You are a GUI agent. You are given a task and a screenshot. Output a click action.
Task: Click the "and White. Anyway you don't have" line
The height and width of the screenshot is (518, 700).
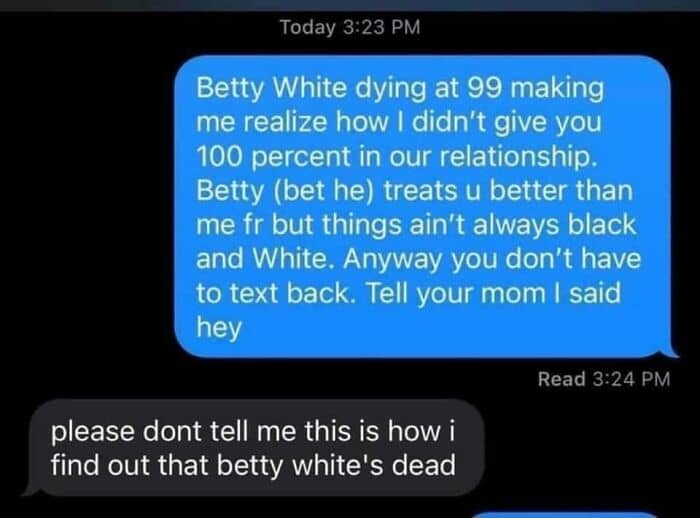click(x=418, y=259)
